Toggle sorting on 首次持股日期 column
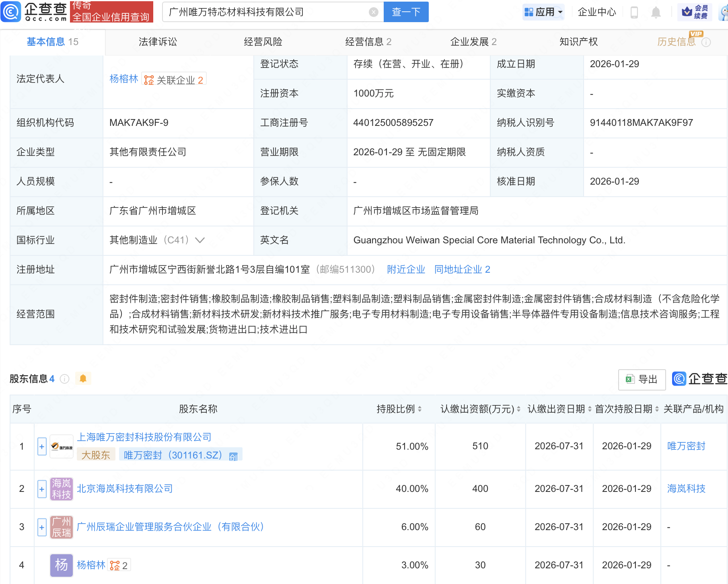This screenshot has height=584, width=728. pyautogui.click(x=656, y=409)
